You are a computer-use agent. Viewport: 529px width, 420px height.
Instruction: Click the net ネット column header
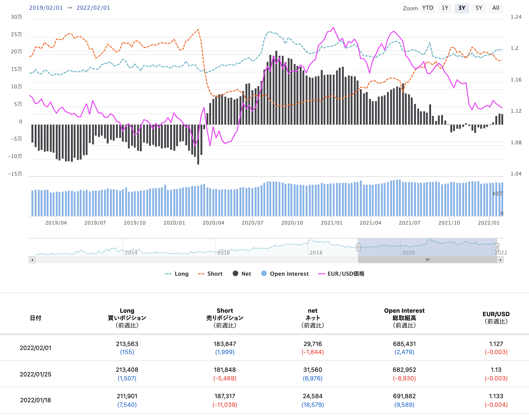coord(313,318)
